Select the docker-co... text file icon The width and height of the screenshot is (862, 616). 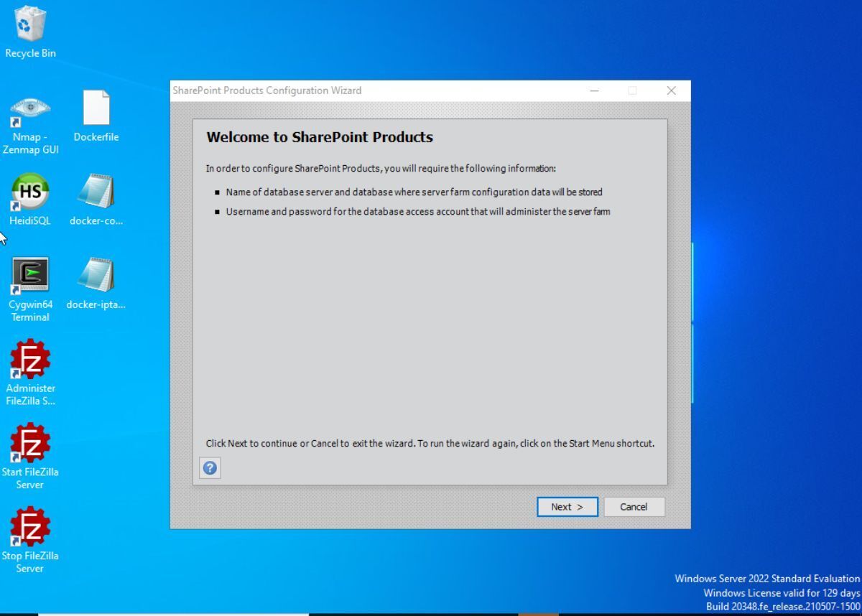[x=96, y=200]
